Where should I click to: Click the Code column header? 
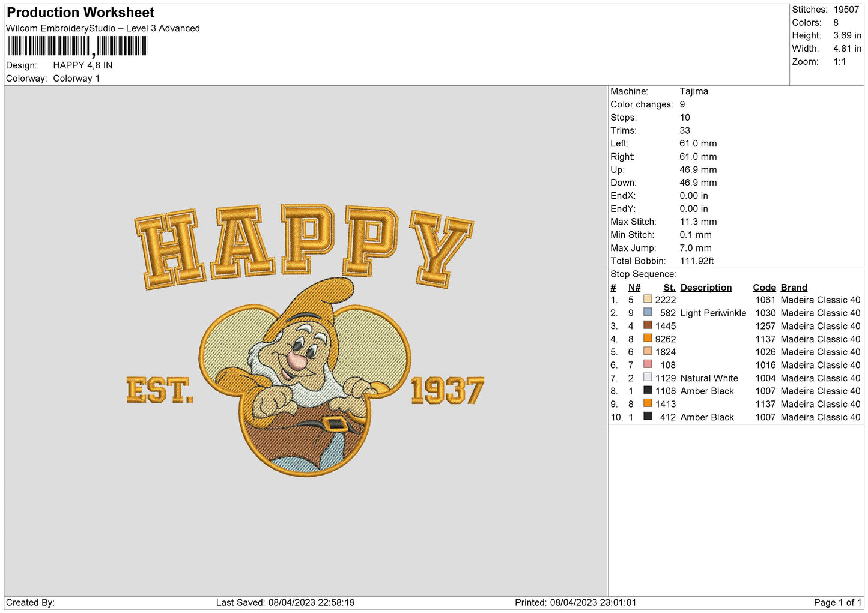(764, 288)
